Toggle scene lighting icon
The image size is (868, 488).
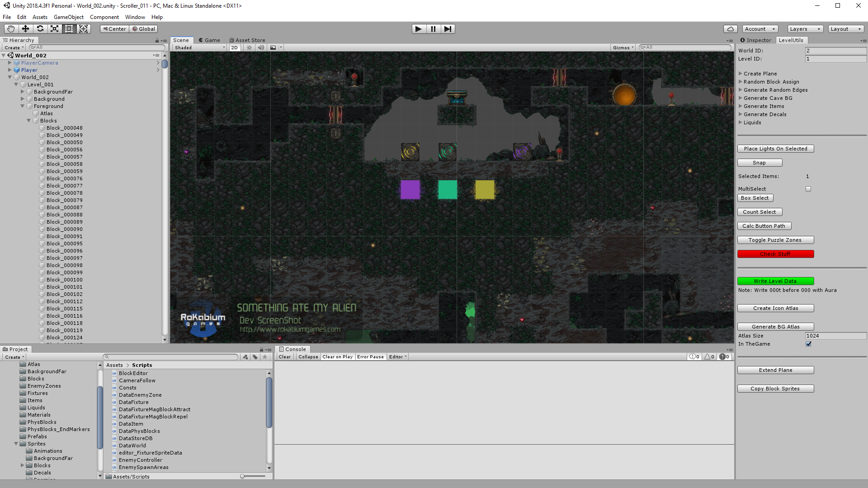coord(249,47)
